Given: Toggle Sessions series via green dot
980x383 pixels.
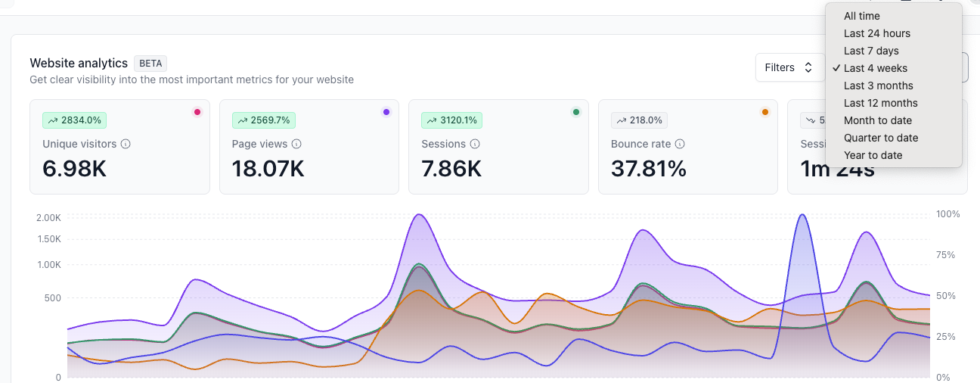Looking at the screenshot, I should point(576,112).
